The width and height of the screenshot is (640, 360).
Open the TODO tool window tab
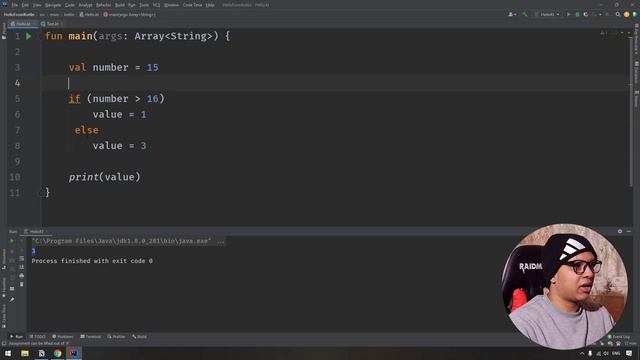[38, 337]
